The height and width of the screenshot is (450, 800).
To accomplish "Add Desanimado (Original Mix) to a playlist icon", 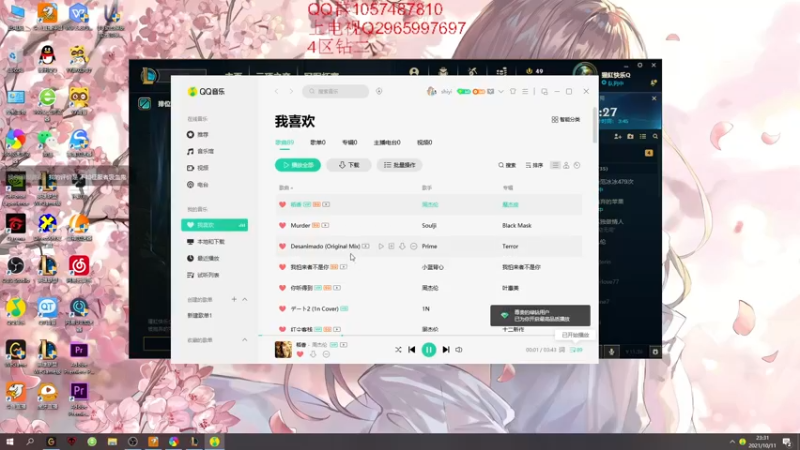I will coord(391,246).
